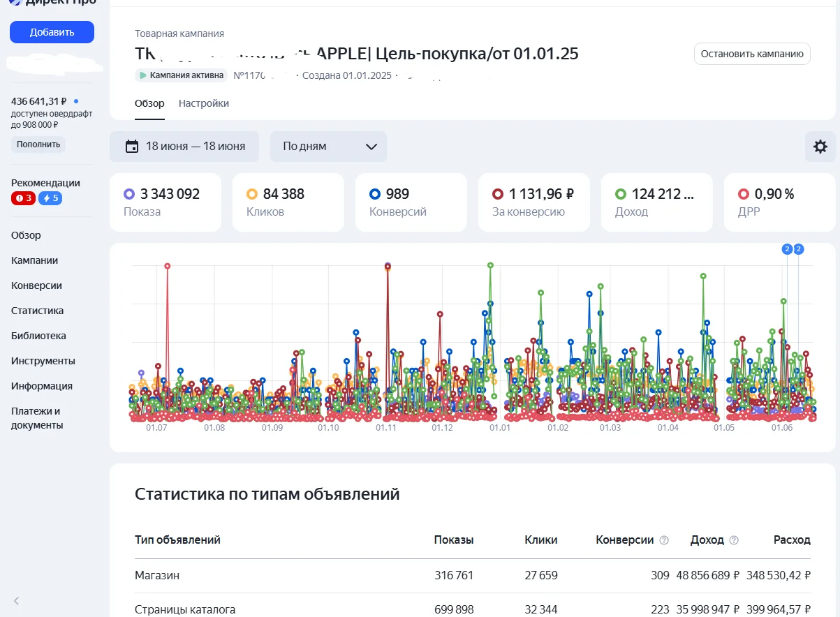Click the Расход column header
Viewport: 840px width, 617px height.
coord(792,540)
